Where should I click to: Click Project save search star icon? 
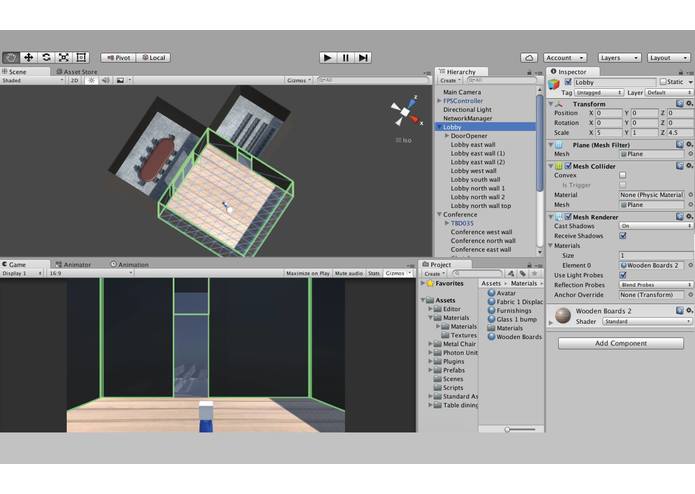coord(535,273)
